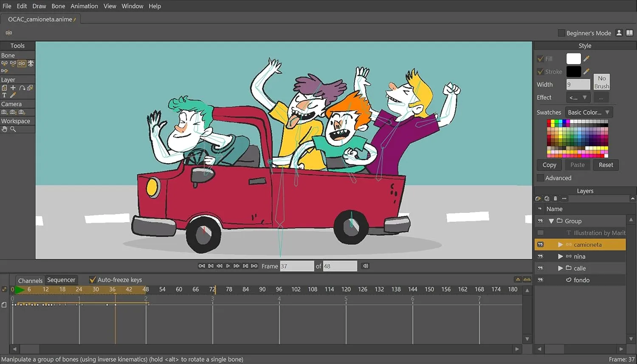
Task: Activate the Insert Text tool
Action: click(x=4, y=95)
